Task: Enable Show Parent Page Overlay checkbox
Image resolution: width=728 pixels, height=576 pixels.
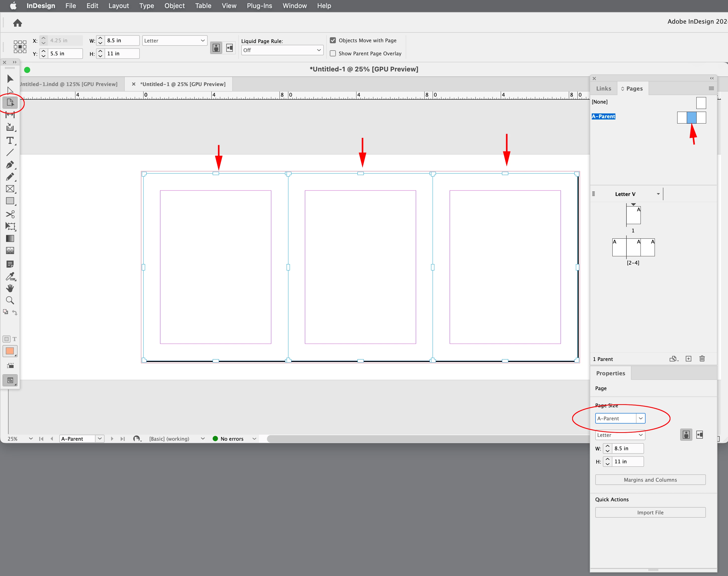Action: pos(333,53)
